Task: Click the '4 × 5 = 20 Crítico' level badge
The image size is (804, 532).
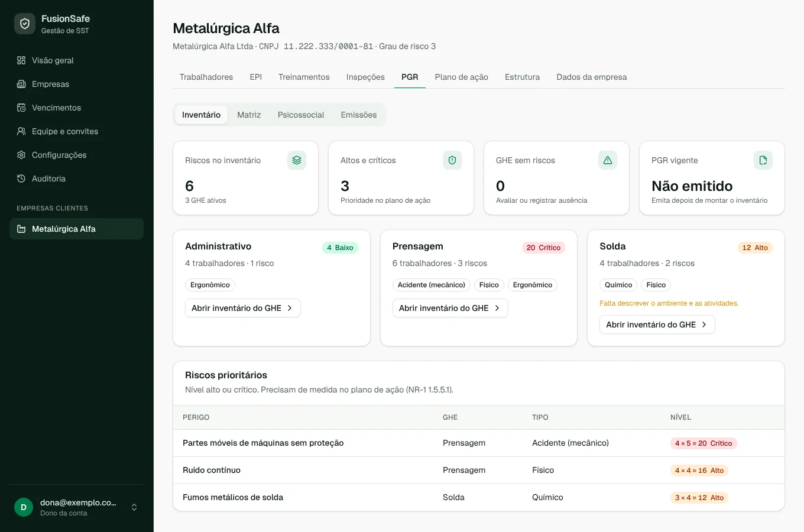Action: coord(703,443)
